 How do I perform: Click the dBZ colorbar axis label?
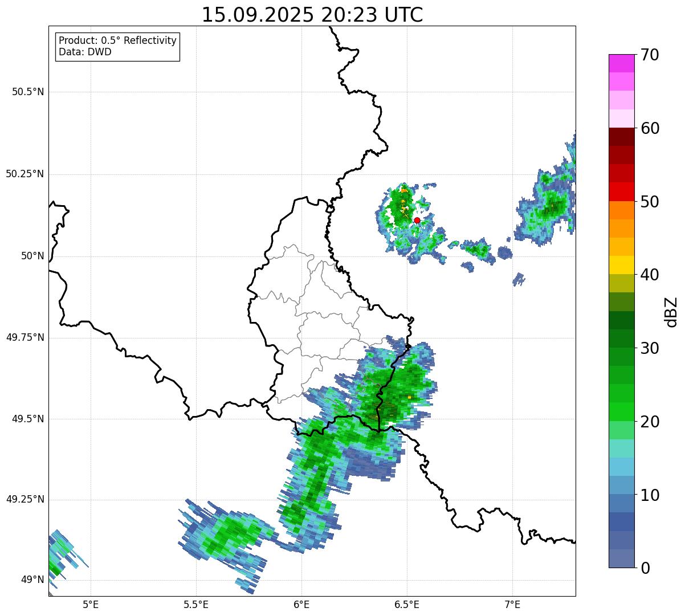click(x=671, y=311)
